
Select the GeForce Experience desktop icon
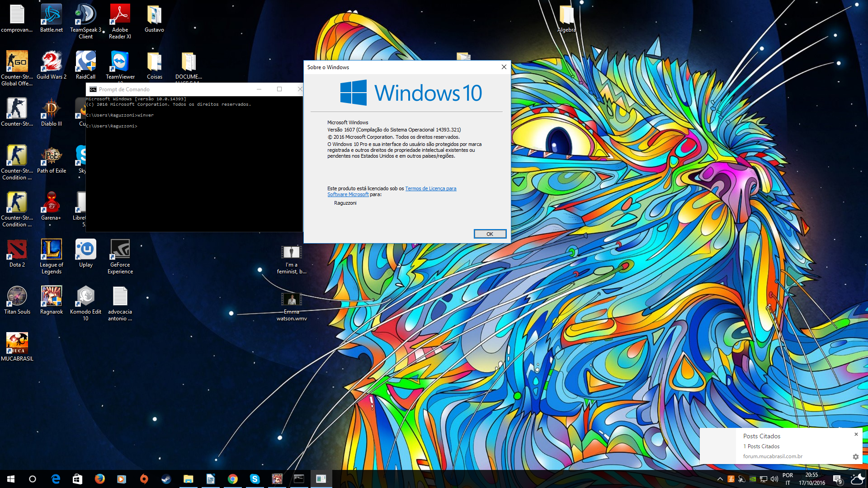[x=120, y=256]
